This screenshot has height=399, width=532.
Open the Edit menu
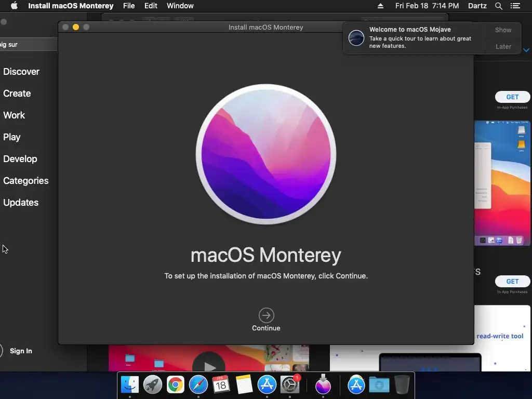[151, 6]
